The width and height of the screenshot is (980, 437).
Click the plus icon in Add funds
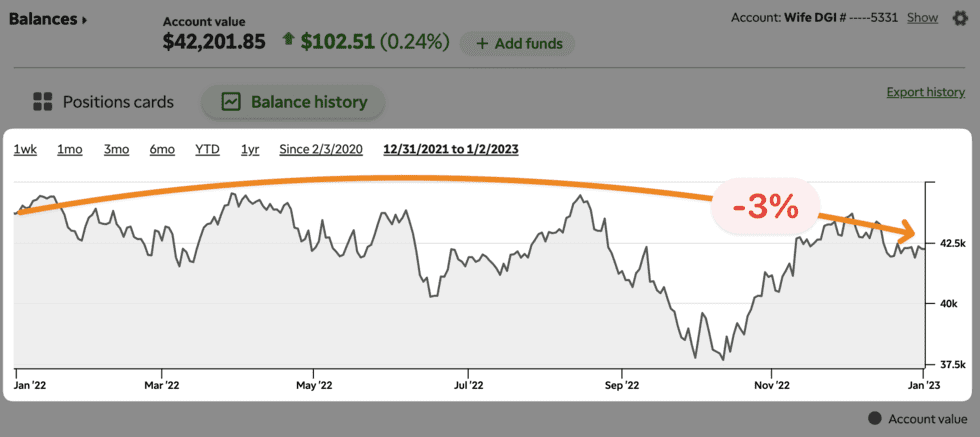[483, 44]
